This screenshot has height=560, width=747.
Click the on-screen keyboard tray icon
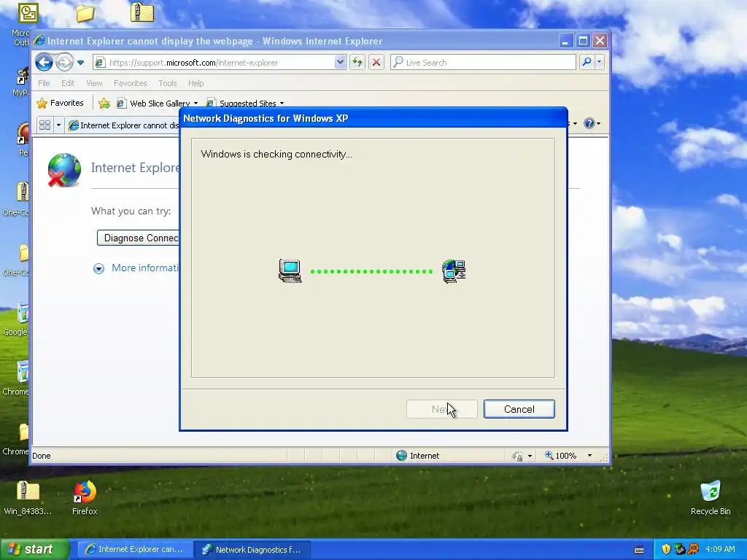pos(639,550)
